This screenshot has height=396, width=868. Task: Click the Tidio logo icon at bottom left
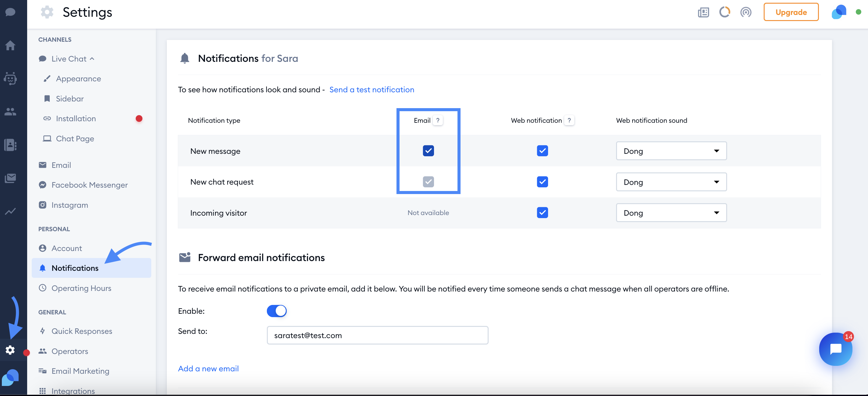[x=10, y=377]
